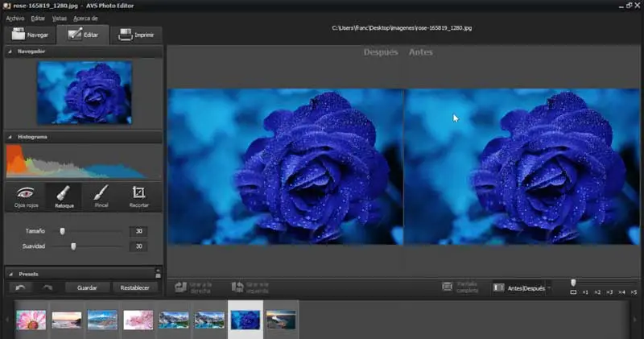
Task: Collapse the Navegador panel
Action: pos(10,52)
